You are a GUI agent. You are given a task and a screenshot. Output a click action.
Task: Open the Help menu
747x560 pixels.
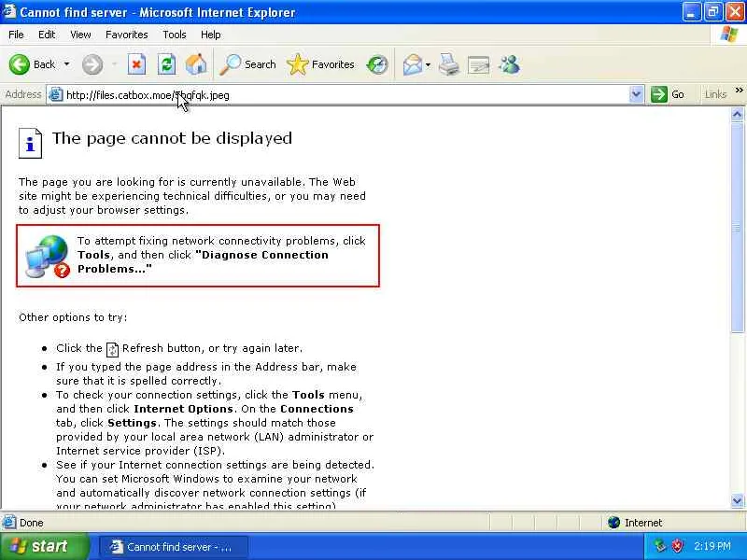coord(211,35)
